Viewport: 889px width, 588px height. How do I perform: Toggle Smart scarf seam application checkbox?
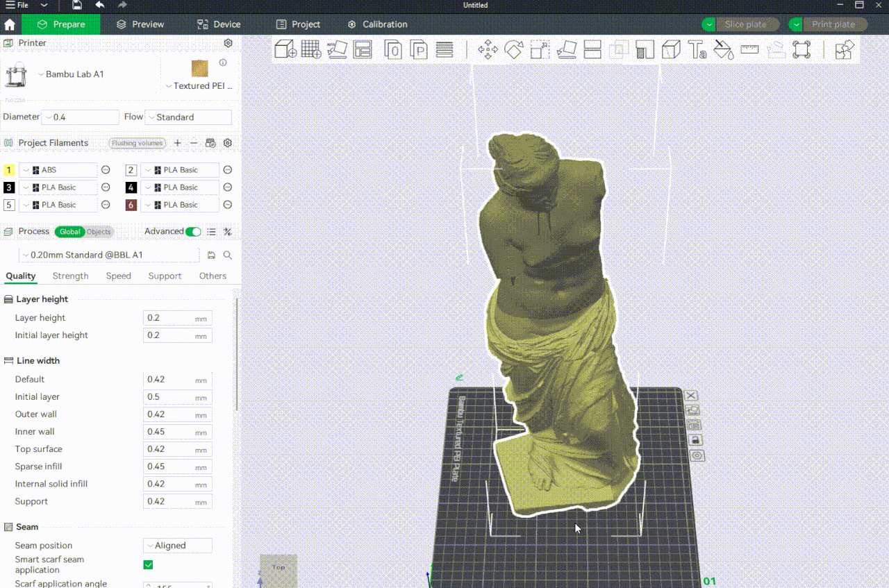point(148,564)
